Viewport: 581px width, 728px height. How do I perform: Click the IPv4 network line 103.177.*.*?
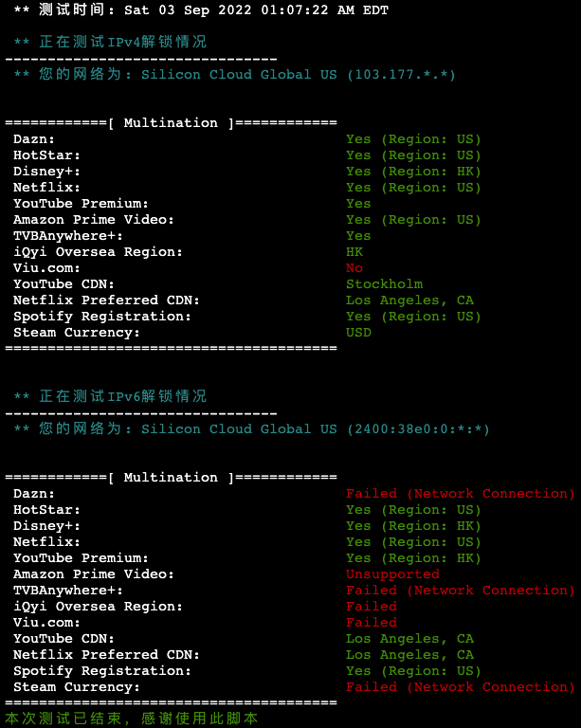(234, 74)
